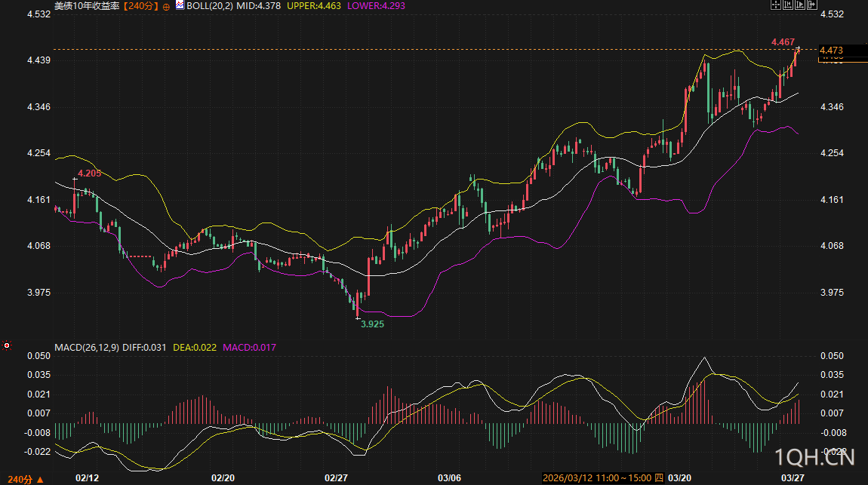Viewport: 868px width, 485px height.
Task: Click the 美债10年收益率 chart title
Action: point(87,5)
